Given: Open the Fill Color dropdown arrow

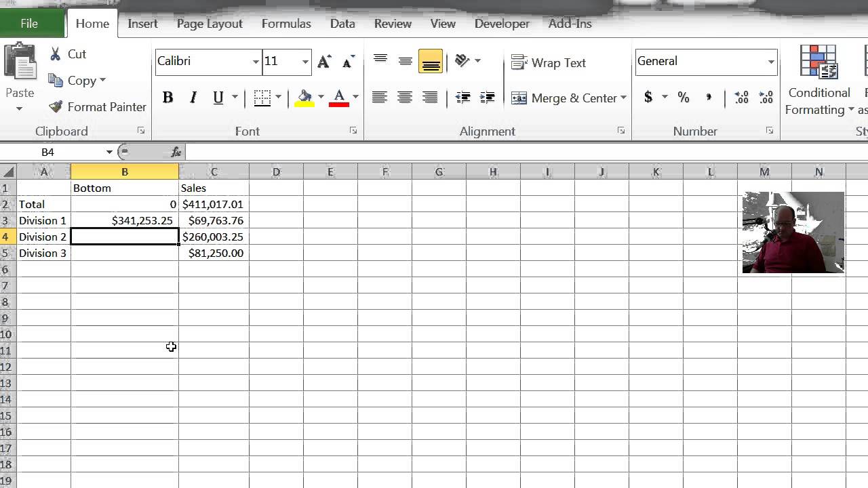Looking at the screenshot, I should [321, 98].
